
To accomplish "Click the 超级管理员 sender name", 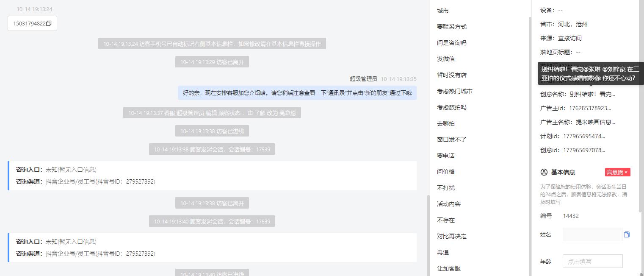I will 363,79.
